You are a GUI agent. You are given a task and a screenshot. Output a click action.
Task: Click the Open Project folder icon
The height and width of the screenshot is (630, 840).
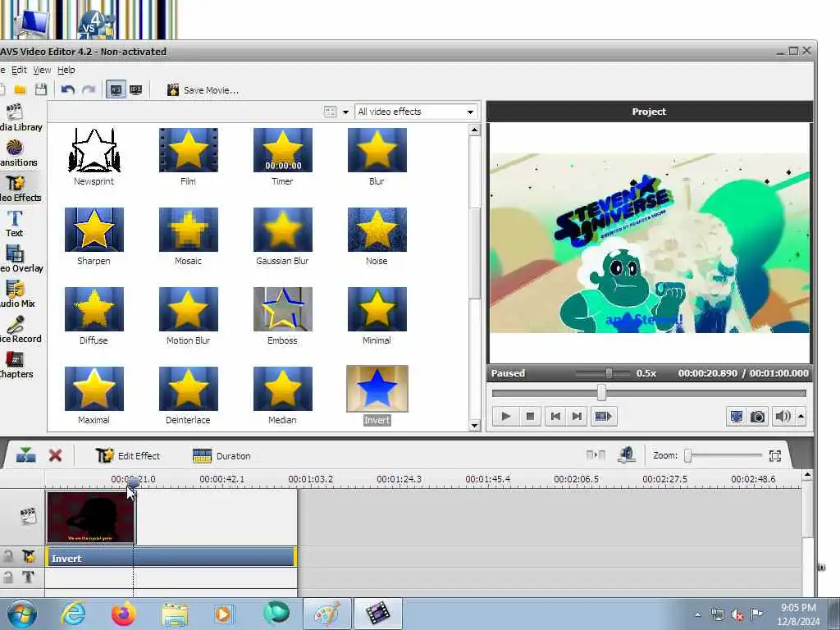tap(21, 89)
